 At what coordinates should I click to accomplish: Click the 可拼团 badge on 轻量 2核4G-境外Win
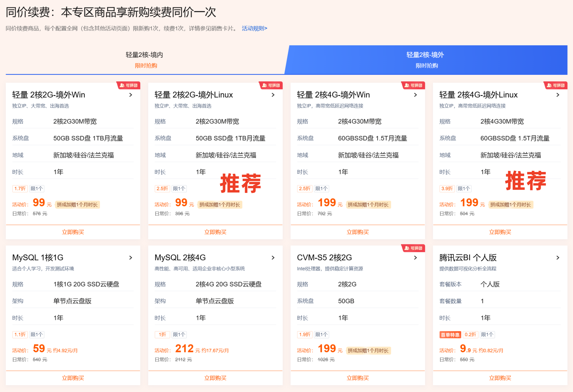click(413, 85)
